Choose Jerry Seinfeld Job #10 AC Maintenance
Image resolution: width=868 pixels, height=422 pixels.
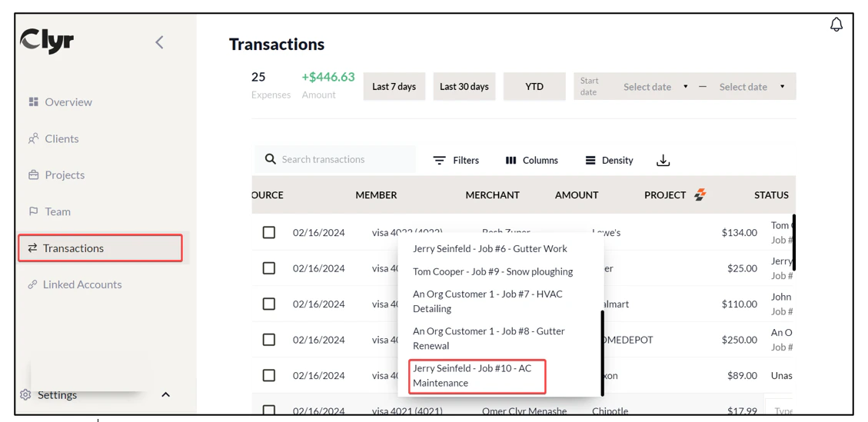tap(477, 375)
